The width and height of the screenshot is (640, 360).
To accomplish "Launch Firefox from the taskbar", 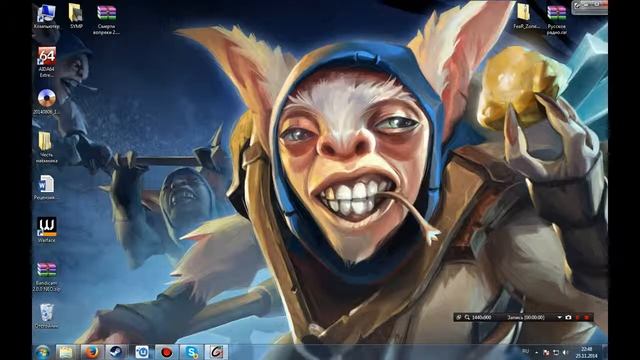I will point(91,352).
